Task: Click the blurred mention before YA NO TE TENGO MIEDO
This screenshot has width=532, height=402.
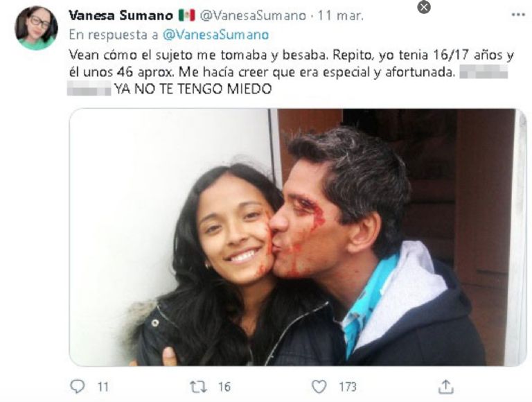Action: click(89, 89)
